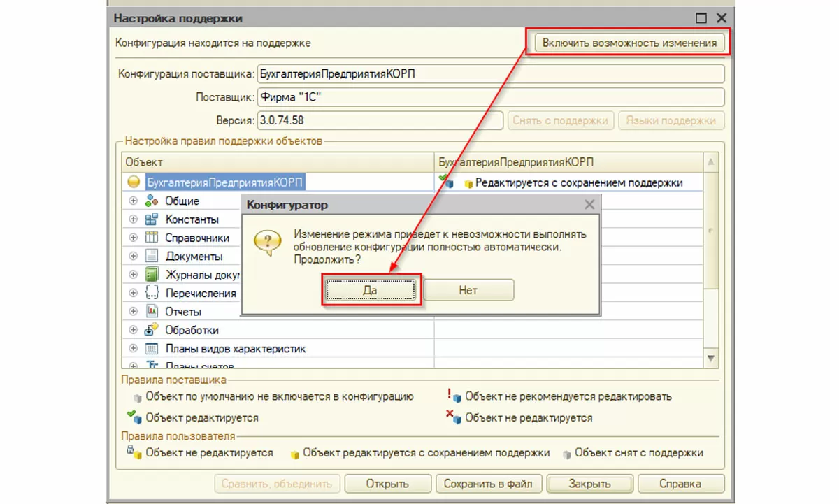The width and height of the screenshot is (839, 504).
Task: Expand the Обработки tree node
Action: coord(134,330)
